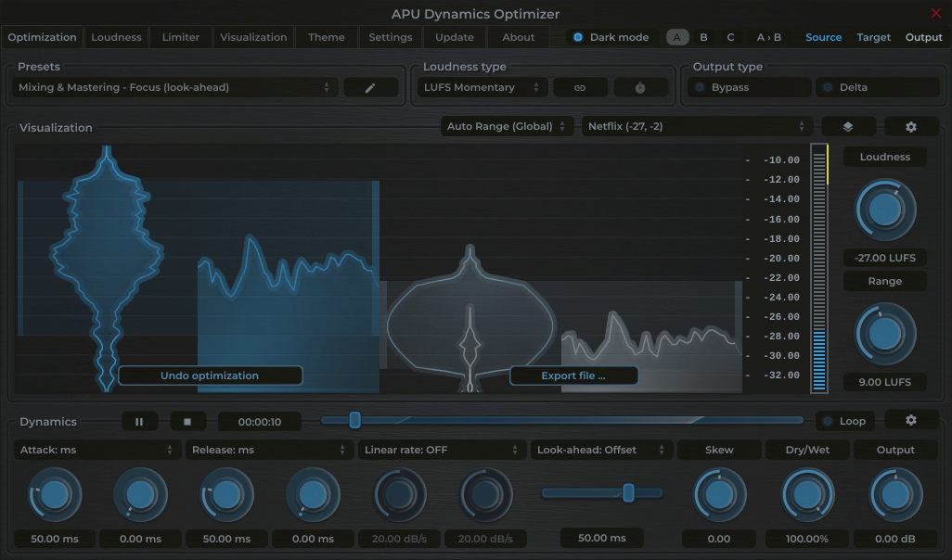Pause the Dynamics playback
This screenshot has width=952, height=560.
(x=139, y=421)
